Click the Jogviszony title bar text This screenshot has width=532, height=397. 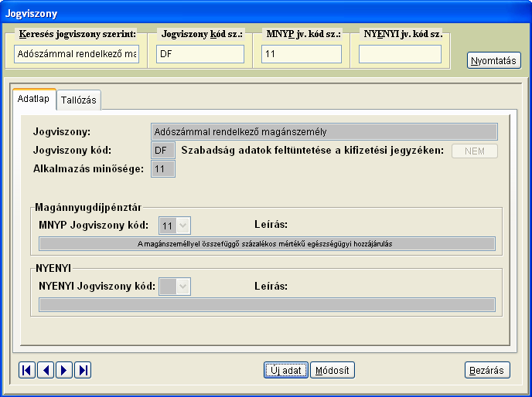tap(31, 14)
